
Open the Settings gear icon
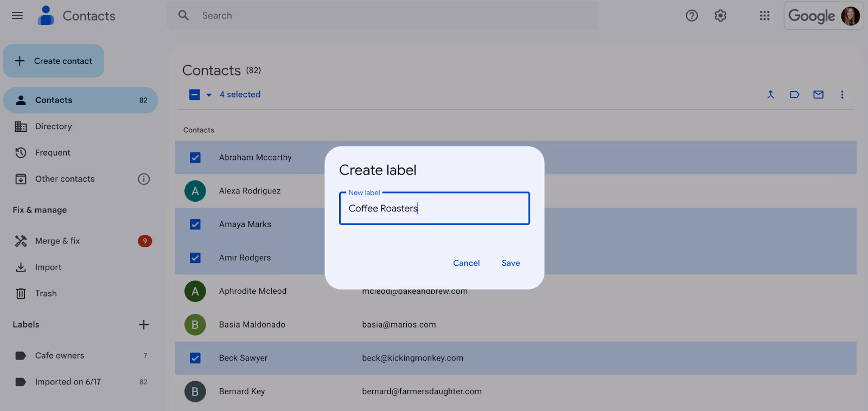(720, 16)
